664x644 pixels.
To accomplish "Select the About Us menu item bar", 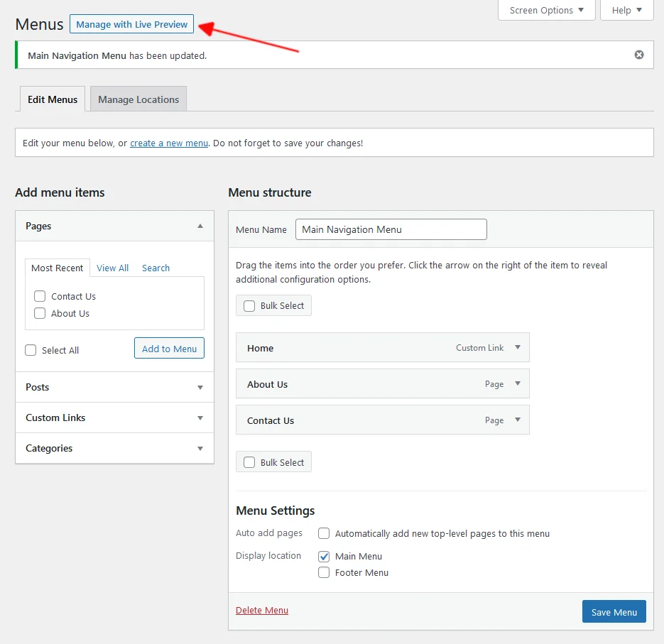I will point(383,383).
